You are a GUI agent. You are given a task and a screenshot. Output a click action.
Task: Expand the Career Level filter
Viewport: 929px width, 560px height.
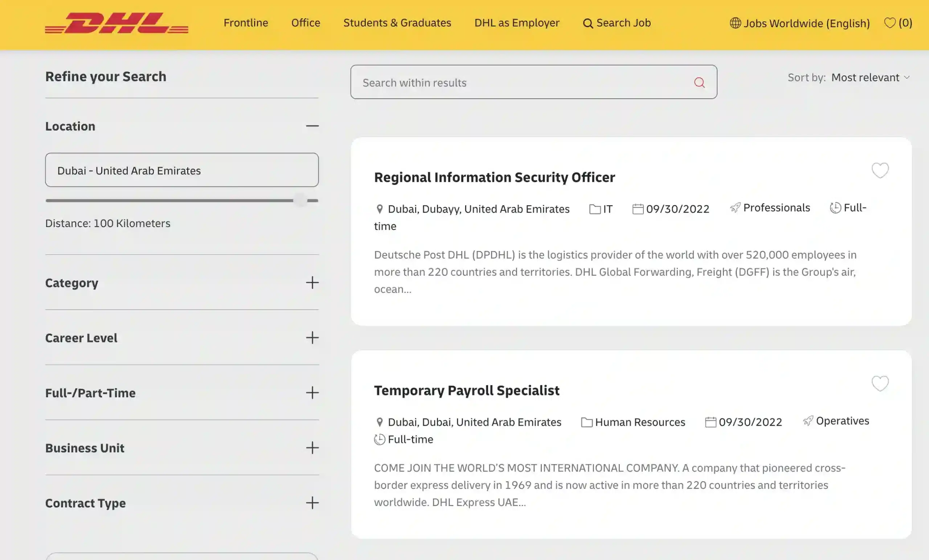(312, 338)
